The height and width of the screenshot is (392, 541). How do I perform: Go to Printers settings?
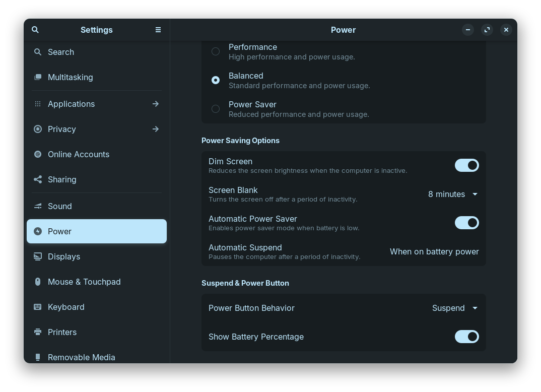click(x=97, y=332)
